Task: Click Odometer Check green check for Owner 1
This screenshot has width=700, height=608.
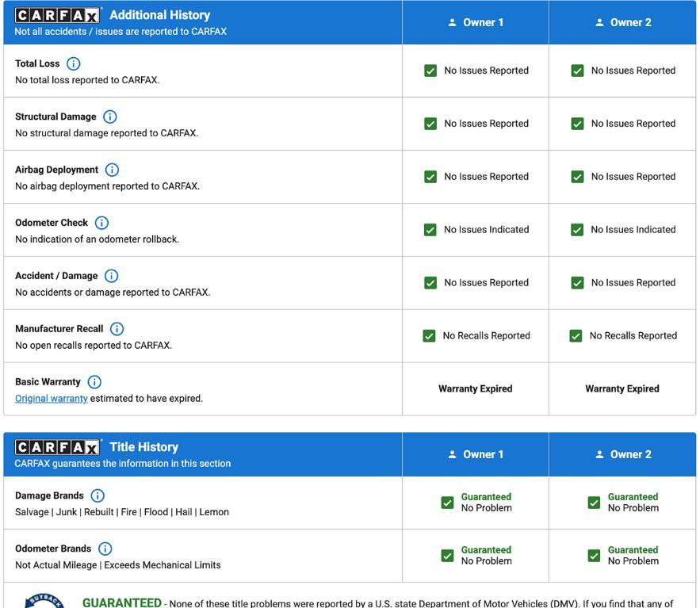Action: pyautogui.click(x=430, y=230)
